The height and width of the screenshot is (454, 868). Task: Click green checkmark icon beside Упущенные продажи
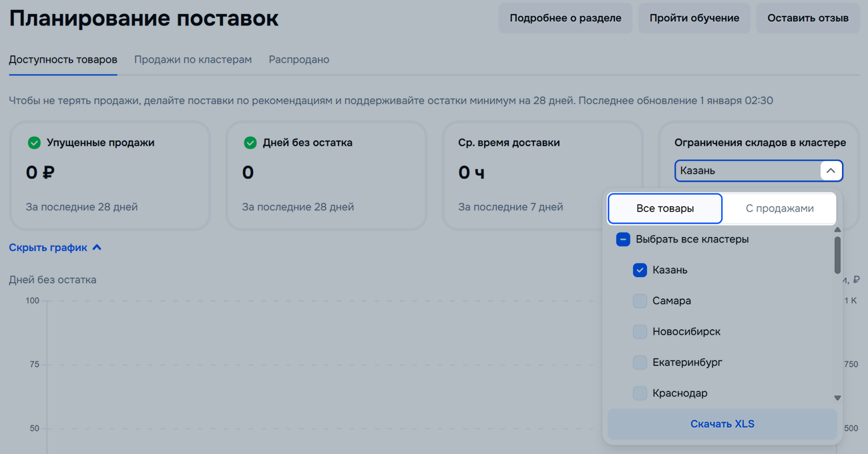[x=34, y=143]
